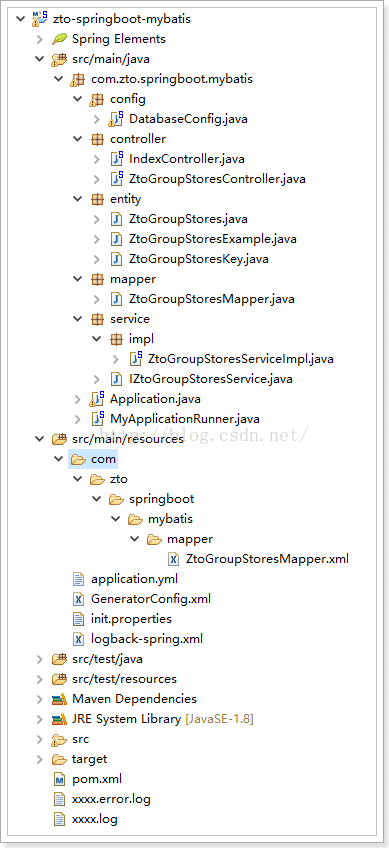Collapse the controller package
The height and width of the screenshot is (848, 389).
click(78, 139)
